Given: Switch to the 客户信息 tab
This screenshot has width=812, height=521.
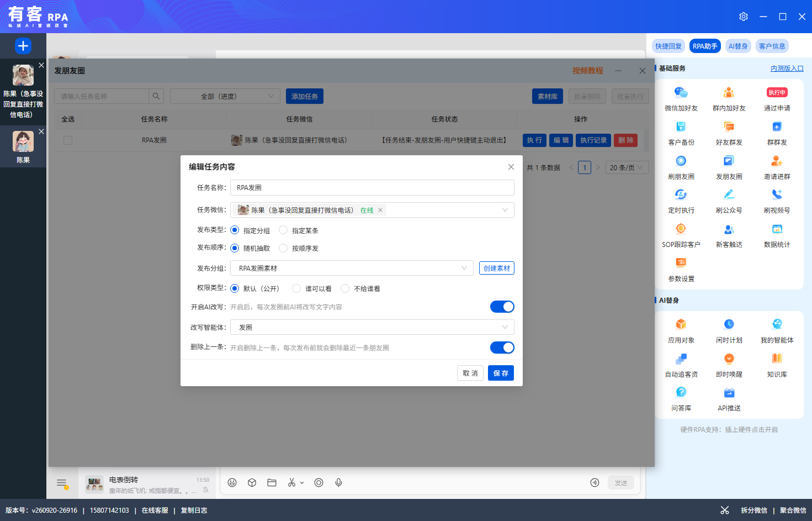Looking at the screenshot, I should click(x=772, y=46).
